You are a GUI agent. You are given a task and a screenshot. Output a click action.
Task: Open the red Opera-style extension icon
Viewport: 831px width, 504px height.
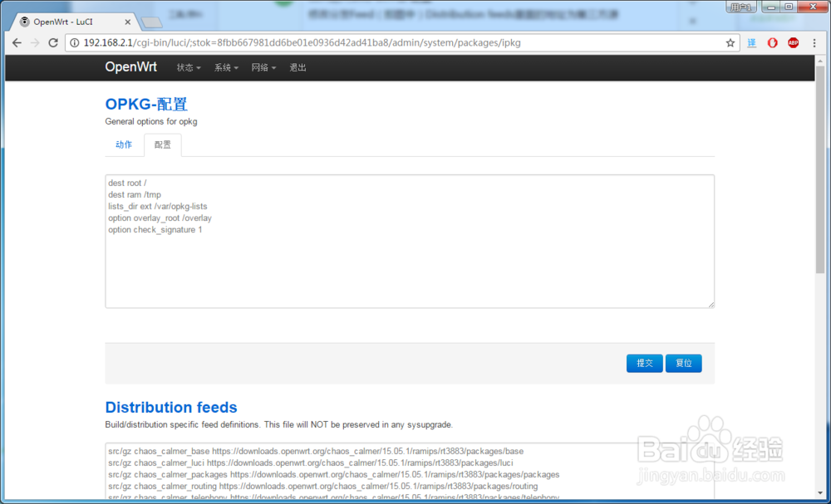tap(773, 43)
